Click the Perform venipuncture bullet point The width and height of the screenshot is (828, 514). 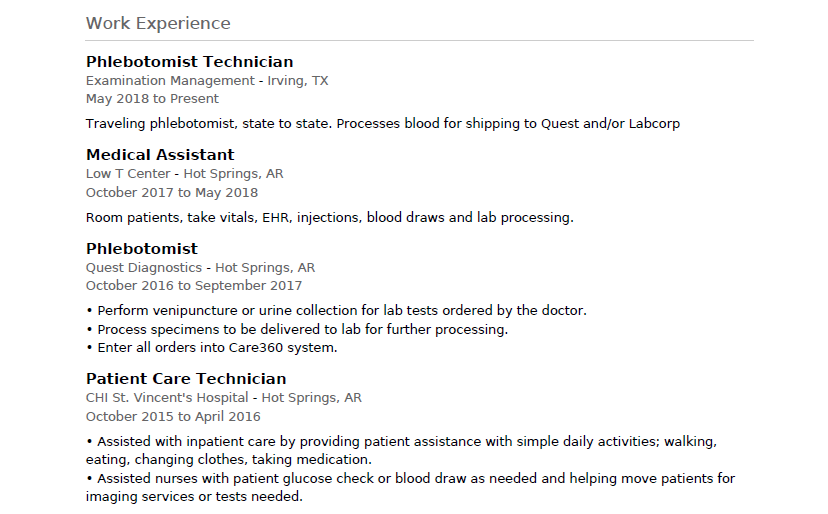click(x=336, y=311)
